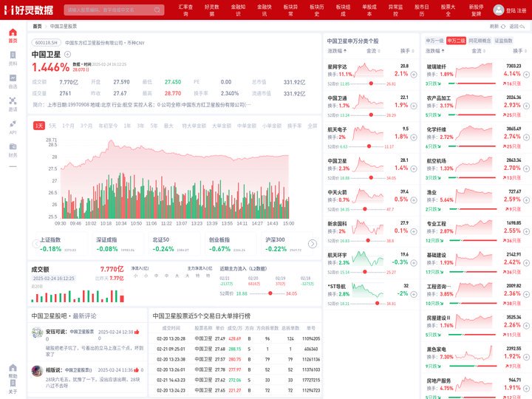Switch chart range to 1个月
Image resolution: width=532 pixels, height=399 pixels.
coord(68,126)
